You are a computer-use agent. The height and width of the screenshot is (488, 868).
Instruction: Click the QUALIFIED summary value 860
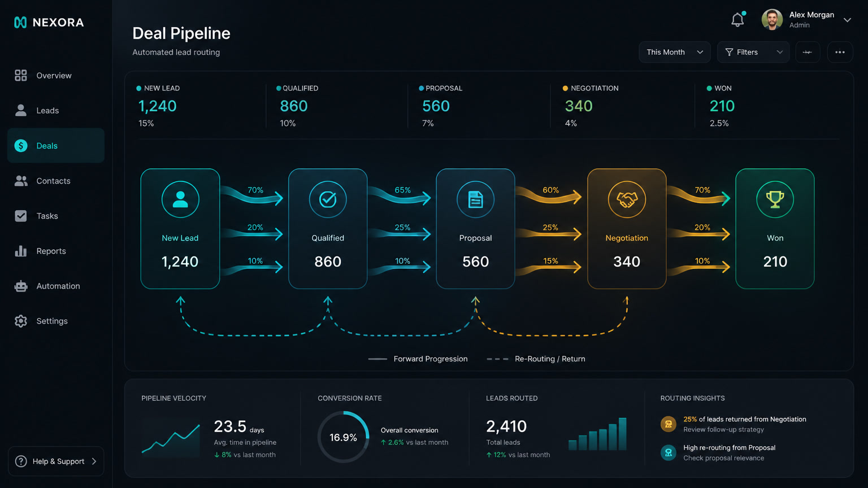coord(294,106)
